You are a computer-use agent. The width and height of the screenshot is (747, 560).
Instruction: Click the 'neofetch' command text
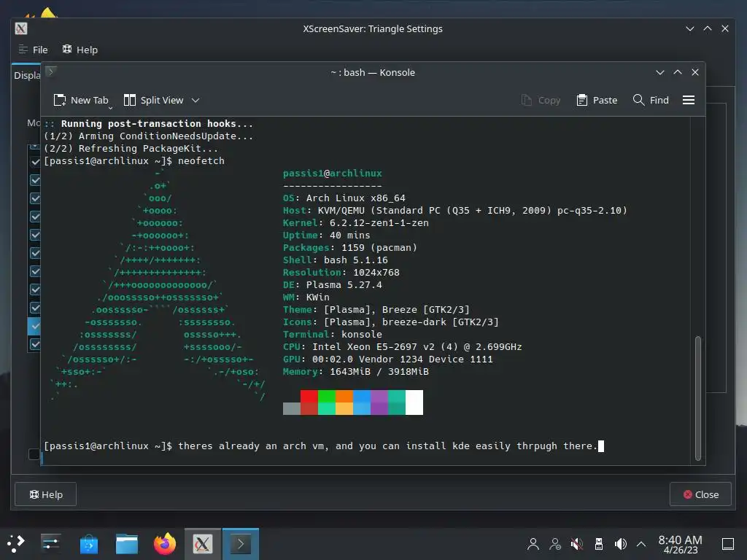[201, 161]
